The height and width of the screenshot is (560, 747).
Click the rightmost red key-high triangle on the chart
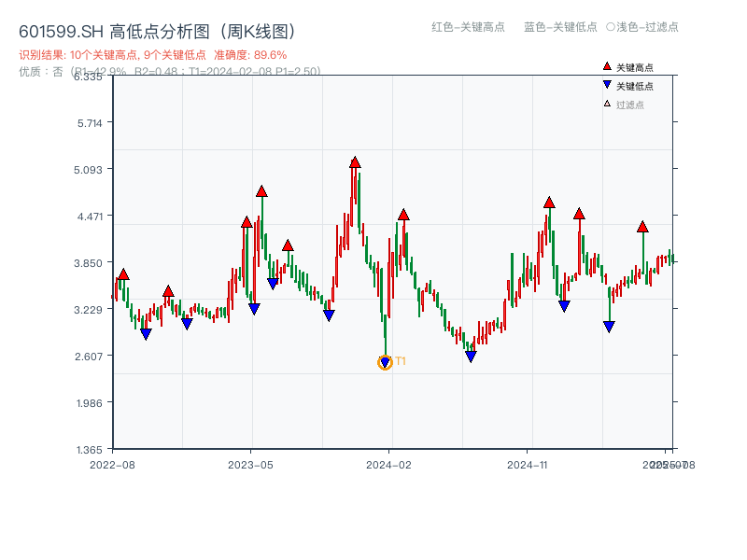coord(642,225)
